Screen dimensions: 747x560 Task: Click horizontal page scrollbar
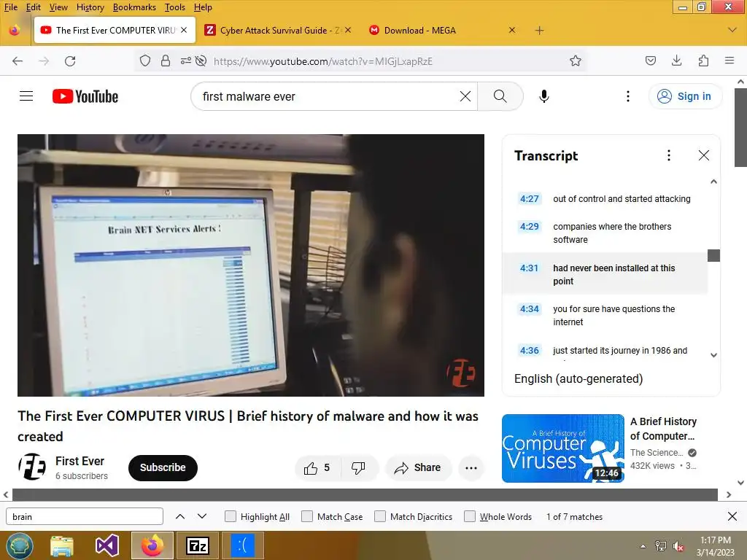(x=365, y=495)
